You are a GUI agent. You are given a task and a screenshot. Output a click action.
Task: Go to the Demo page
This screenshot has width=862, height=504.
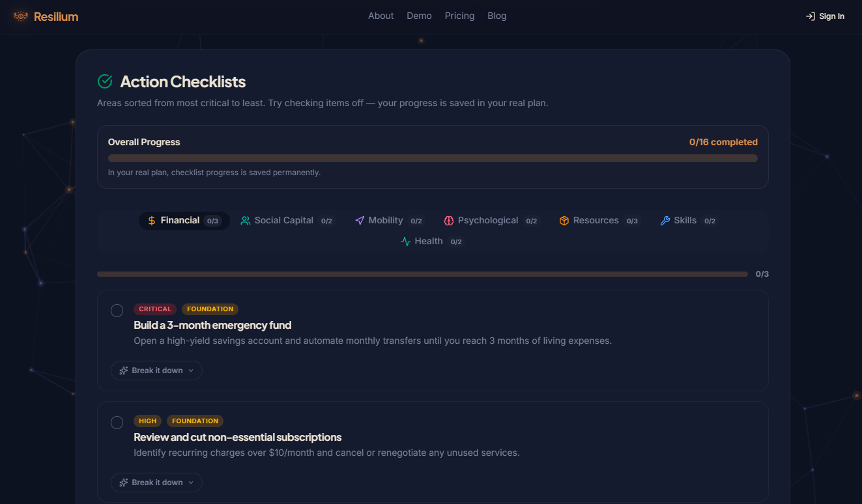click(419, 16)
